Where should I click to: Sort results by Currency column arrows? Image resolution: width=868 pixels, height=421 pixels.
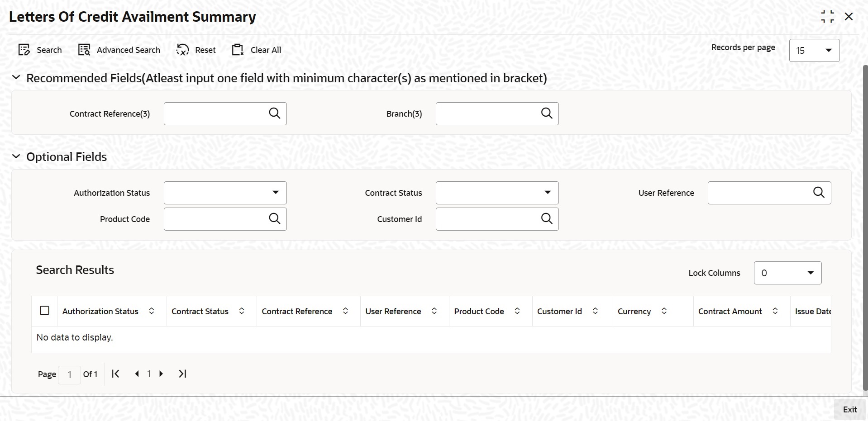click(664, 311)
